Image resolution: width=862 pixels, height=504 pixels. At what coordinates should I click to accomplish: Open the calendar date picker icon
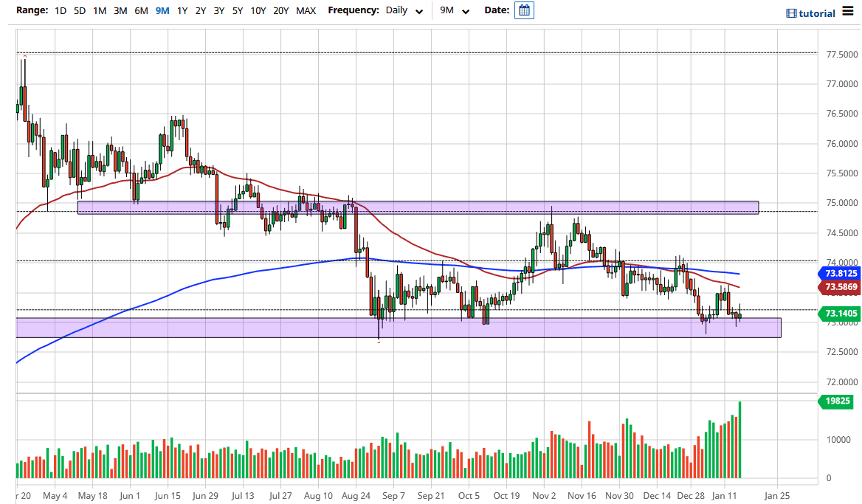(523, 12)
